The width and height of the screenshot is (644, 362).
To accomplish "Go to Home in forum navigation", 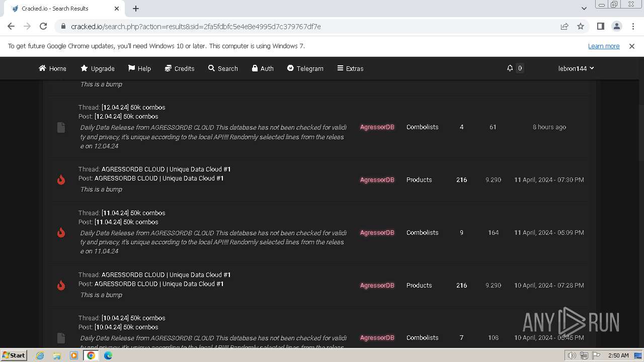I will [x=52, y=68].
